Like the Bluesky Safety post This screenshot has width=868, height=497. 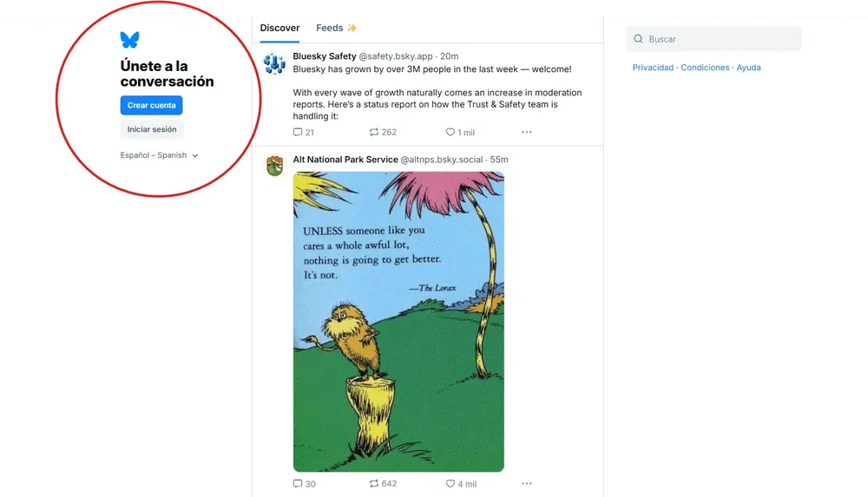[x=461, y=133]
